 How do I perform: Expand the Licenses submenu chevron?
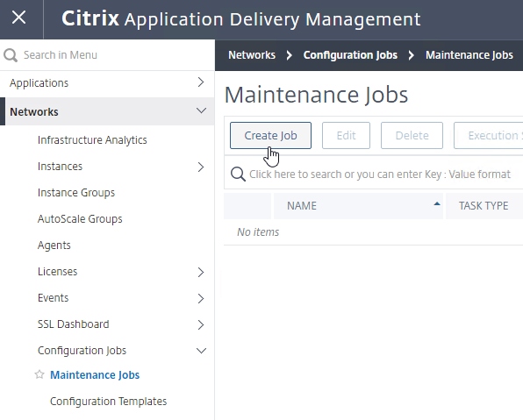pyautogui.click(x=201, y=273)
